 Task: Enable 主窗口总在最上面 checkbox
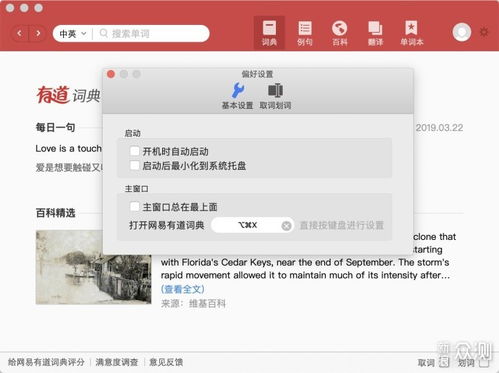pos(135,207)
